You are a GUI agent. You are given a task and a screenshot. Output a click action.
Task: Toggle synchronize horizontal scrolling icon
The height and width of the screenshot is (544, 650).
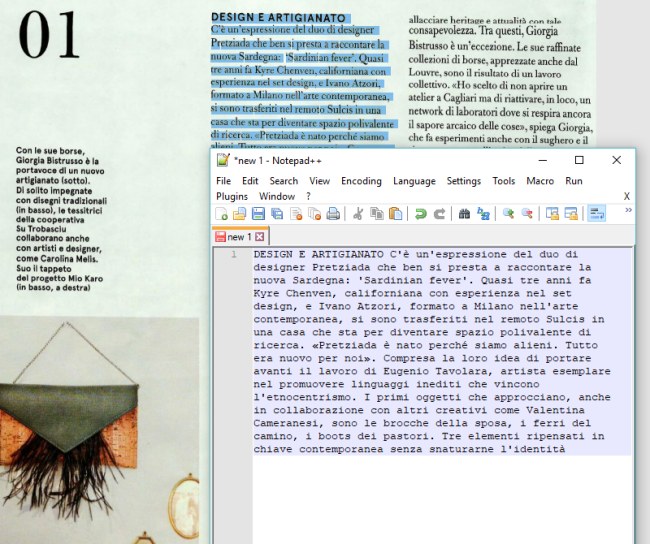point(571,214)
